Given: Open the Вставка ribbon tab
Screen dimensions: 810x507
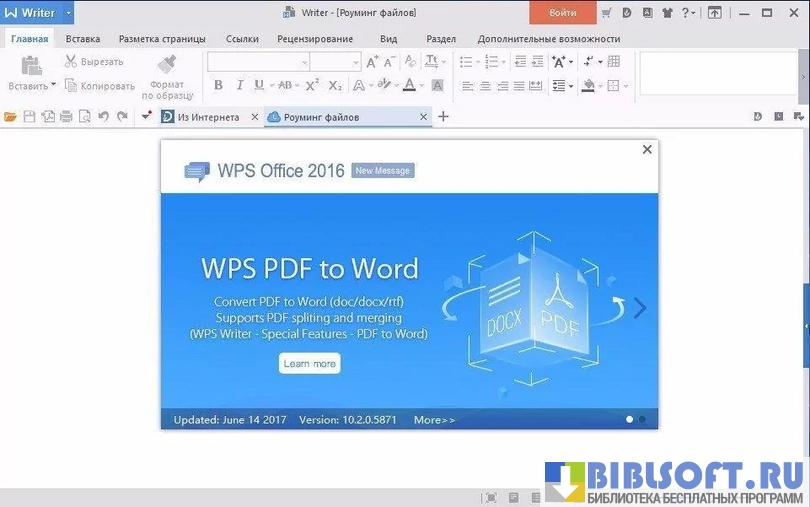Looking at the screenshot, I should click(83, 39).
